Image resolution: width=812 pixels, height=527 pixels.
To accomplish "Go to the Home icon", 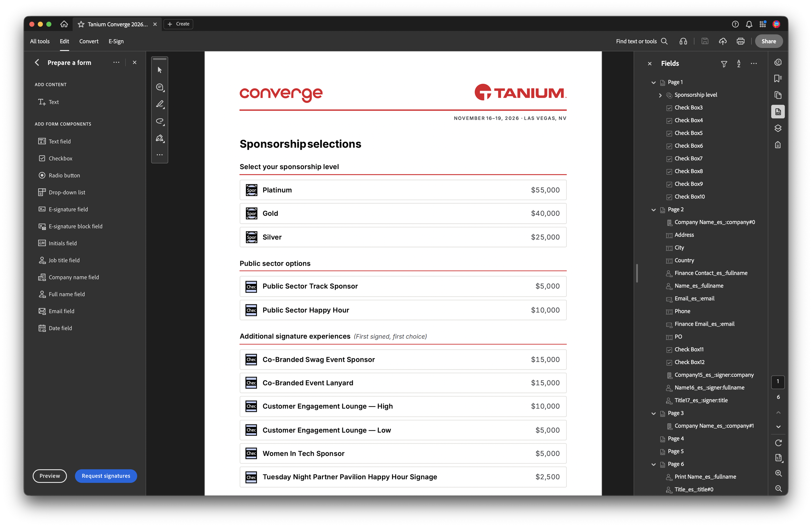I will [64, 24].
